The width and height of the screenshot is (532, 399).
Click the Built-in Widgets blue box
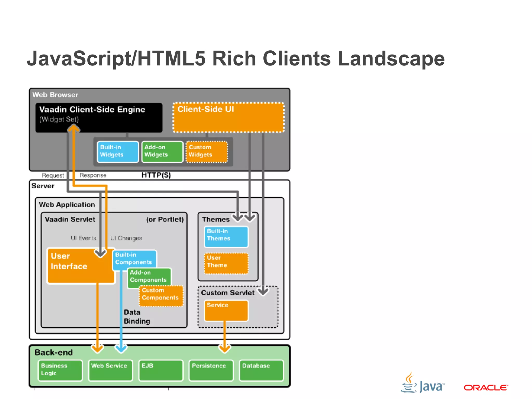(x=118, y=152)
